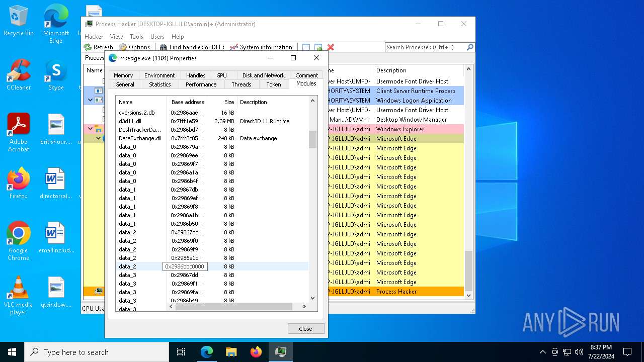Select the DataExchange.dll module row
This screenshot has height=362, width=644.
pos(212,138)
